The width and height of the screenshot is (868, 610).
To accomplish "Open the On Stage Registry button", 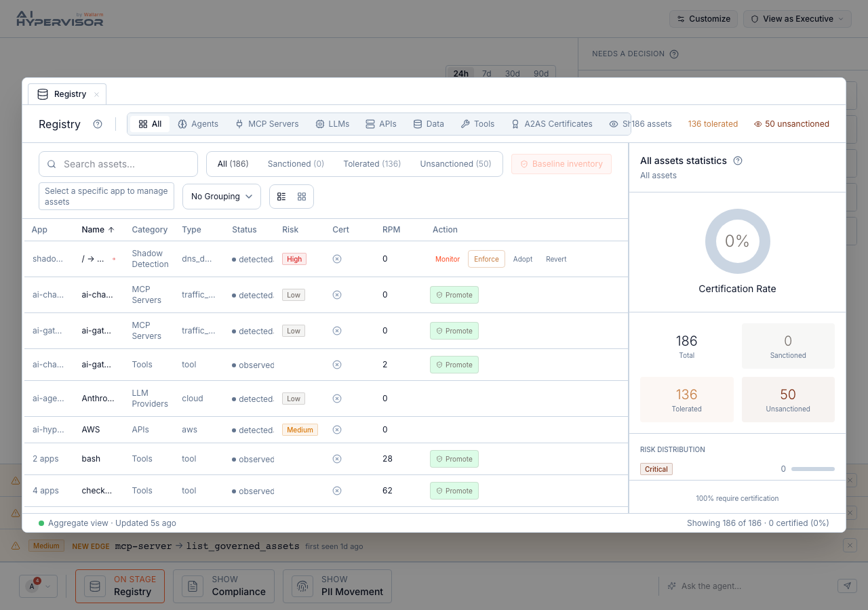I will pyautogui.click(x=120, y=586).
